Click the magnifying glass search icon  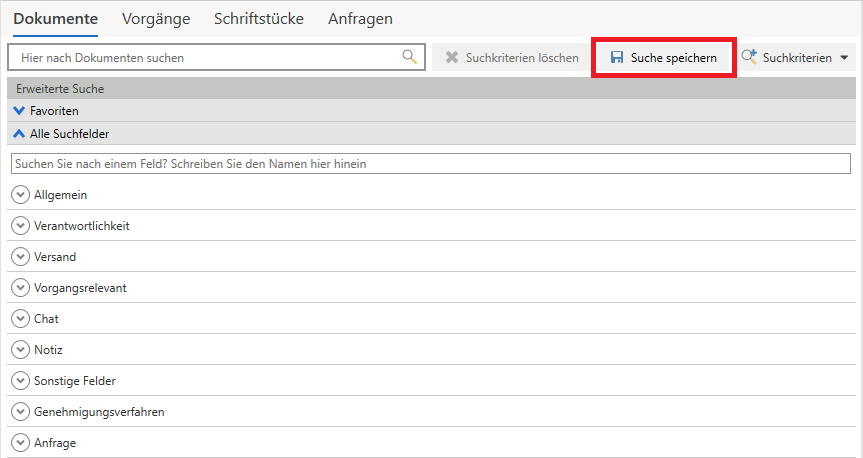pyautogui.click(x=409, y=57)
